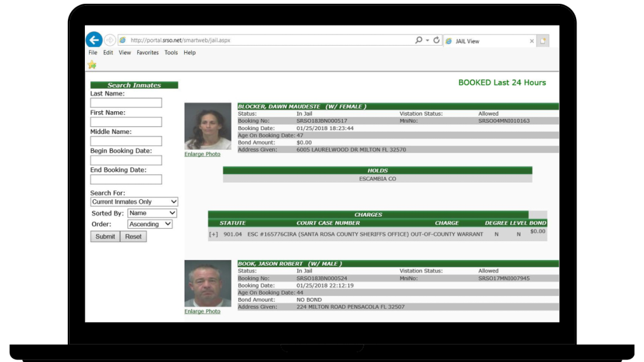644x362 pixels.
Task: Click the Refresh icon in the address bar
Action: tap(436, 40)
